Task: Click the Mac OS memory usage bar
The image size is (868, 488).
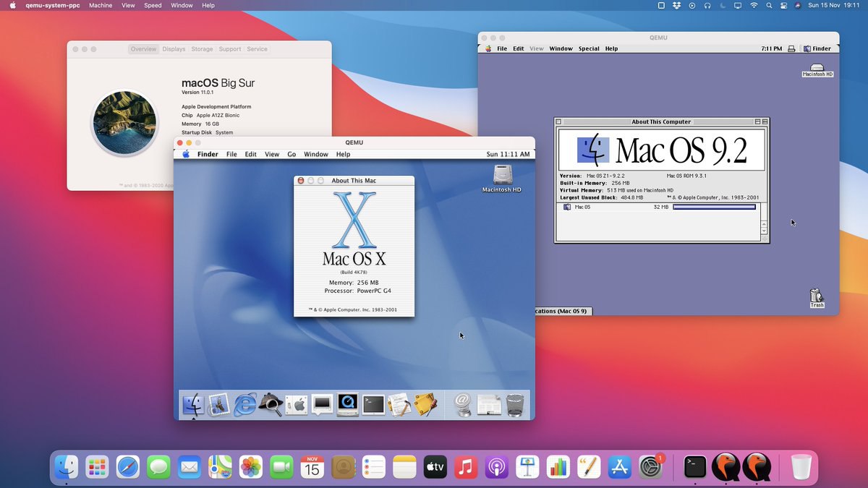Action: pyautogui.click(x=714, y=207)
